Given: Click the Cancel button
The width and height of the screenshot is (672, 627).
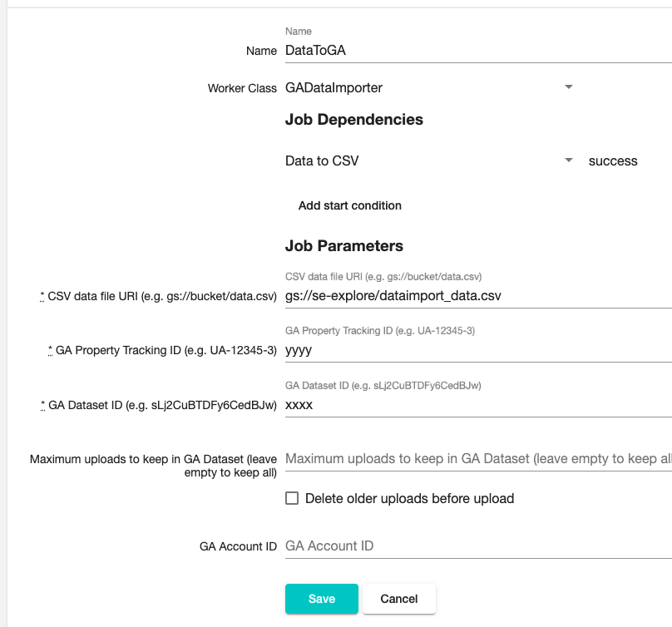Looking at the screenshot, I should click(x=399, y=598).
